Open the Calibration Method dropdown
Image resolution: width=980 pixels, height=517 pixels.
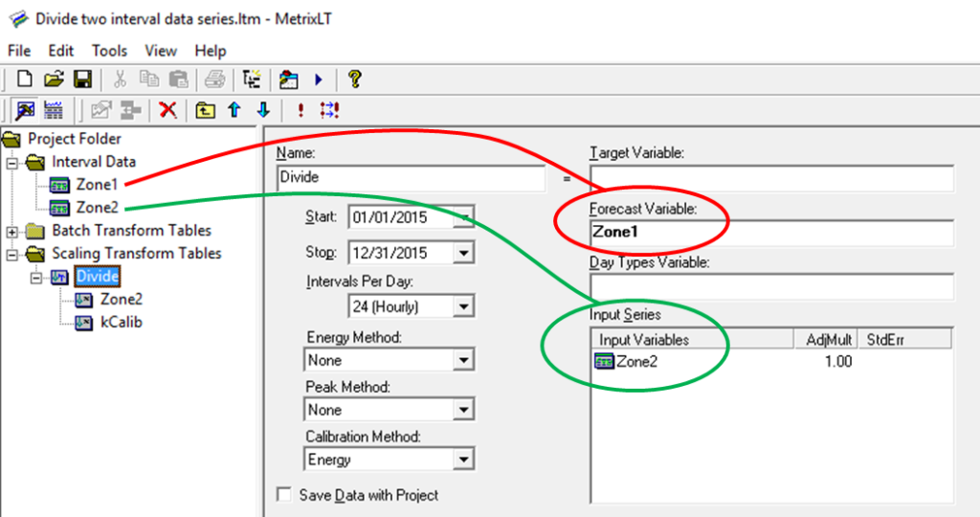click(464, 460)
